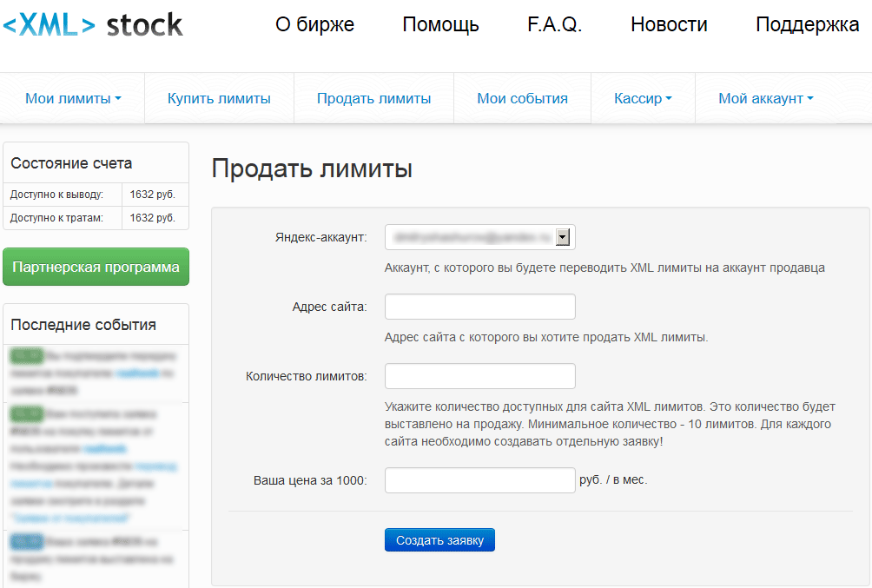Expand the Мой аккаунт dropdown menu
Image resolution: width=872 pixels, height=588 pixels.
click(x=765, y=98)
